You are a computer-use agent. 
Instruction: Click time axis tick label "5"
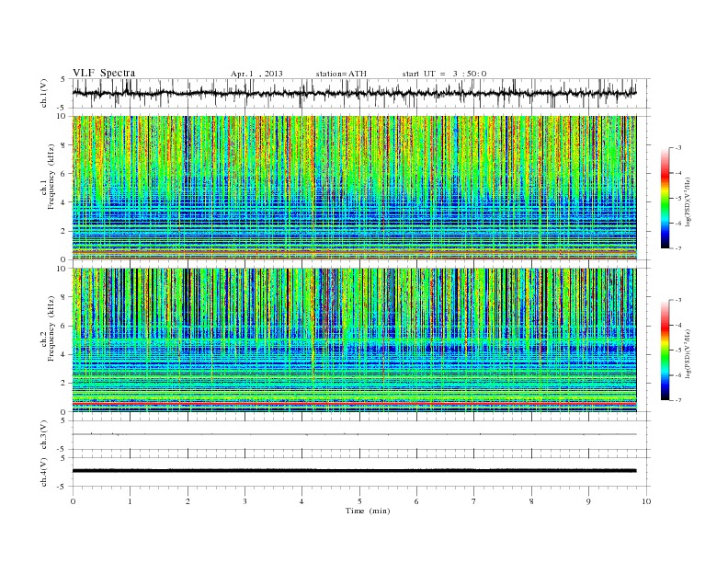(359, 501)
